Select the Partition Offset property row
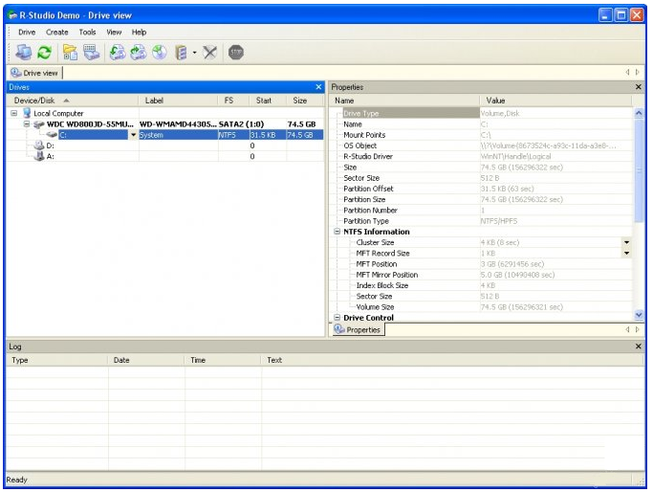653x492 pixels. [x=483, y=189]
